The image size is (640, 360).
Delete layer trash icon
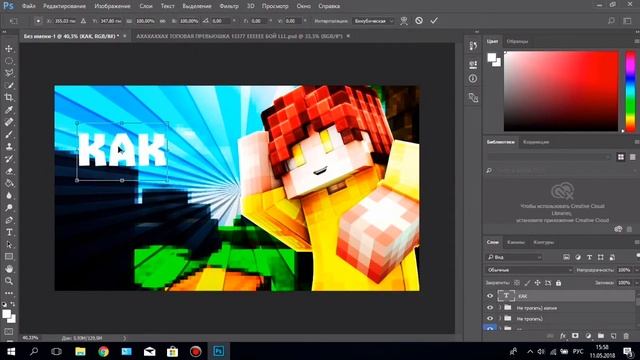coord(626,336)
